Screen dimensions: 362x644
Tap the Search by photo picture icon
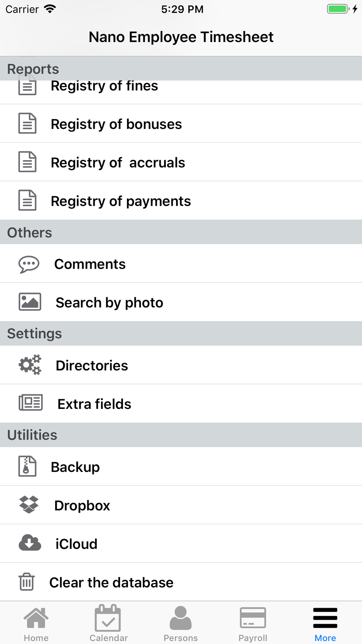pos(30,302)
